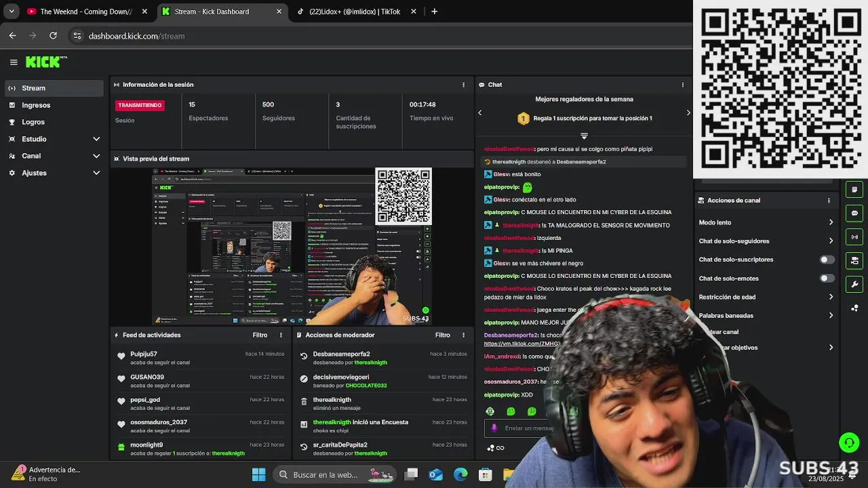Screen dimensions: 868x488
Task: Click the purple microphone icon in chat box
Action: (x=494, y=428)
